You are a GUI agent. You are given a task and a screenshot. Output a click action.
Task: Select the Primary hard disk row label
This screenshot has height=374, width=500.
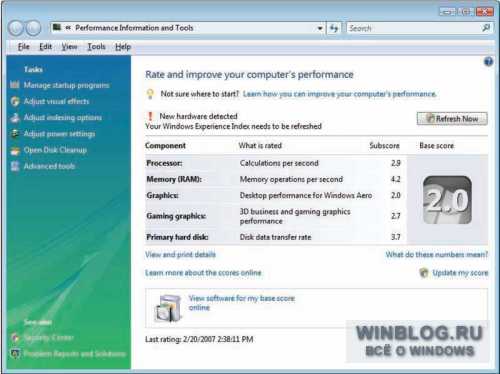[177, 237]
